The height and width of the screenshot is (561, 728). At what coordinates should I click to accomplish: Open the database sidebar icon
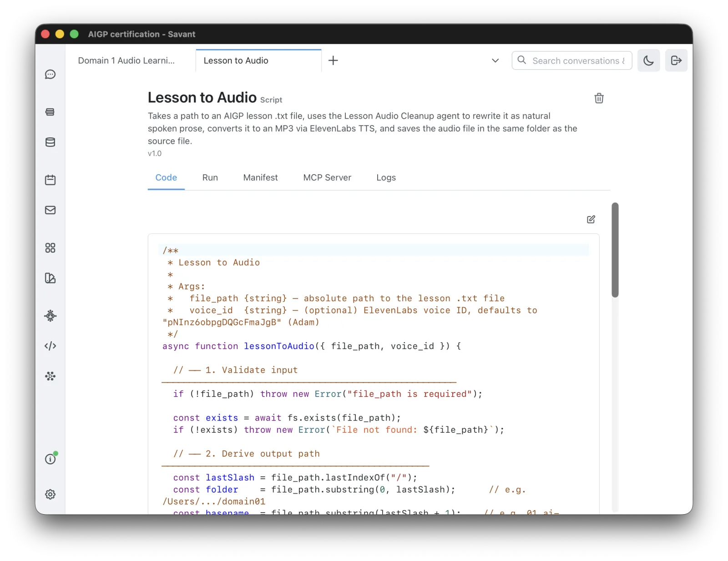coord(50,142)
